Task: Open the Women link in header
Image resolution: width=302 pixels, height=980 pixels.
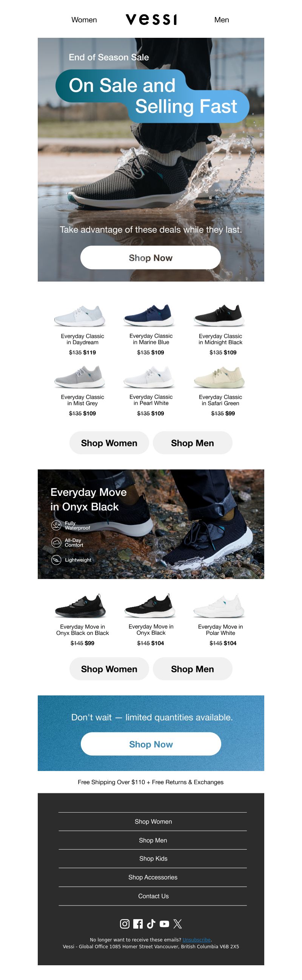Action: click(x=84, y=20)
